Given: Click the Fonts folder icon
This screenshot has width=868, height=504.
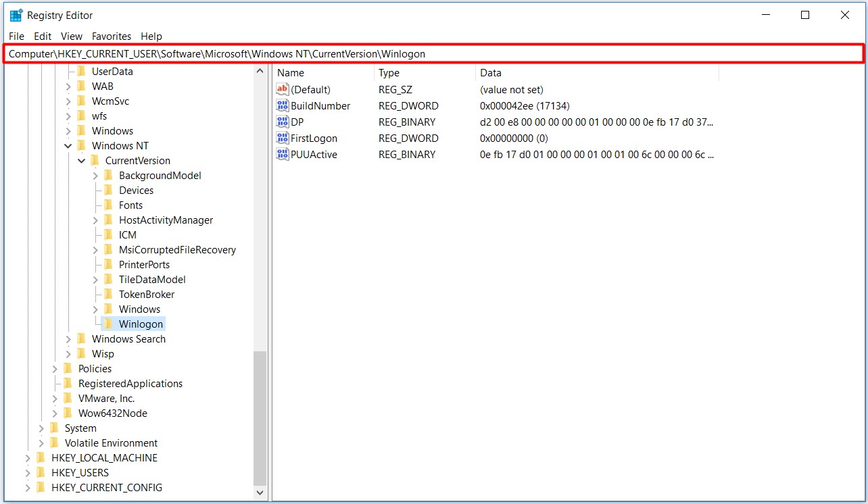Looking at the screenshot, I should 108,205.
